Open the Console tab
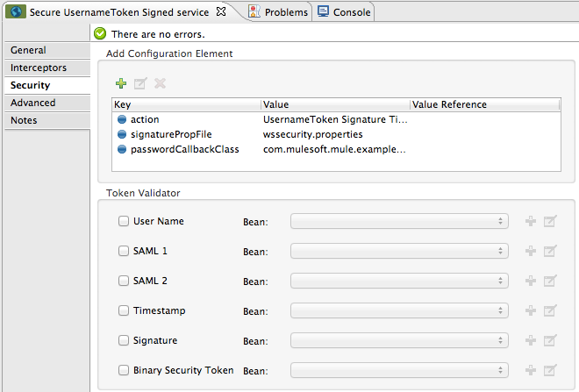The width and height of the screenshot is (579, 392). coord(344,12)
